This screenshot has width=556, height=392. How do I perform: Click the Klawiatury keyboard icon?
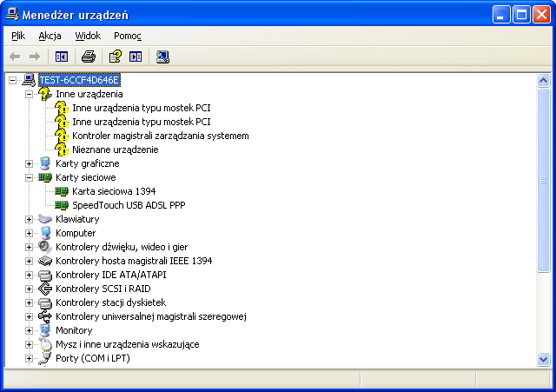tap(45, 219)
